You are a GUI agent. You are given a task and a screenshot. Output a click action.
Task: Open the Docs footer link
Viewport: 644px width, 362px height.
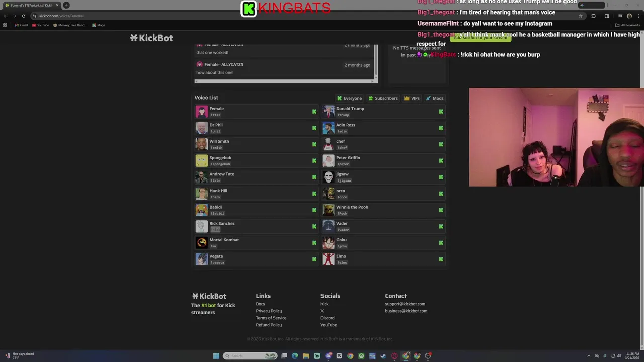tap(260, 304)
